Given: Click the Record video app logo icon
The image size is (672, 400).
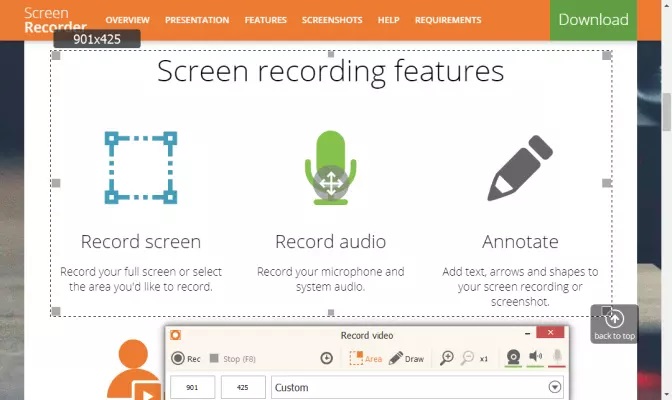Looking at the screenshot, I should tap(175, 335).
